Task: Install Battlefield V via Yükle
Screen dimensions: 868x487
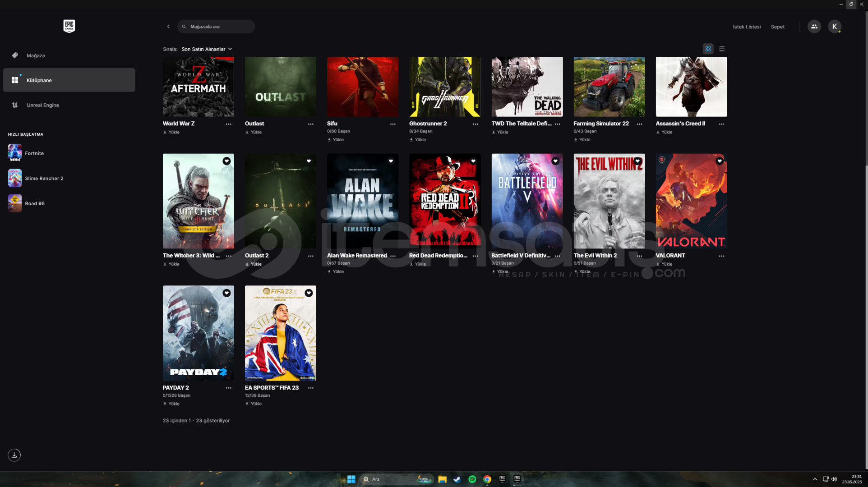Action: pos(500,272)
